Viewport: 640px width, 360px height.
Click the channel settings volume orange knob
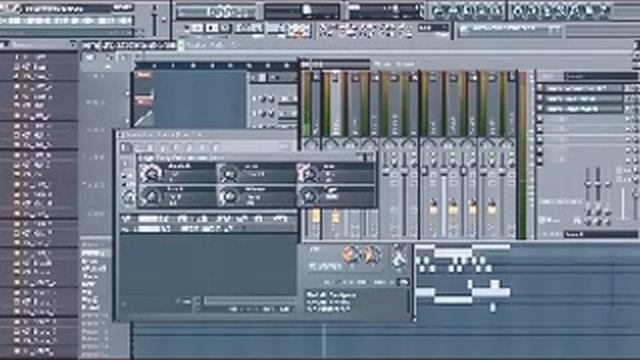[x=371, y=255]
